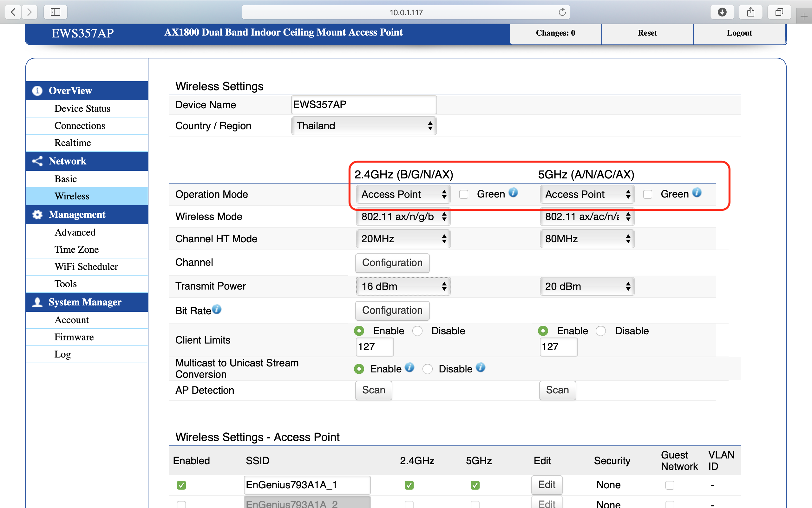Screen dimensions: 812x508
Task: Toggle Guest Network for EnGenius793A1A_1
Action: [x=670, y=485]
